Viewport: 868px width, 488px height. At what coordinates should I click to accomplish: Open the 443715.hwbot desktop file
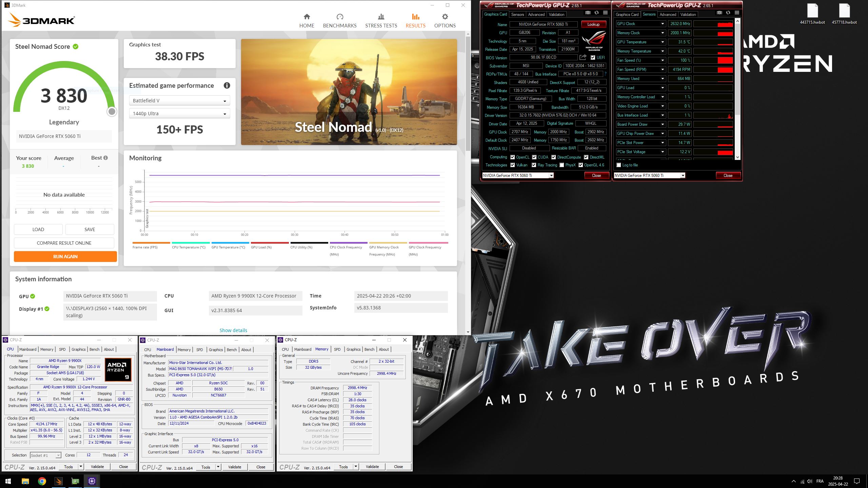tap(812, 14)
